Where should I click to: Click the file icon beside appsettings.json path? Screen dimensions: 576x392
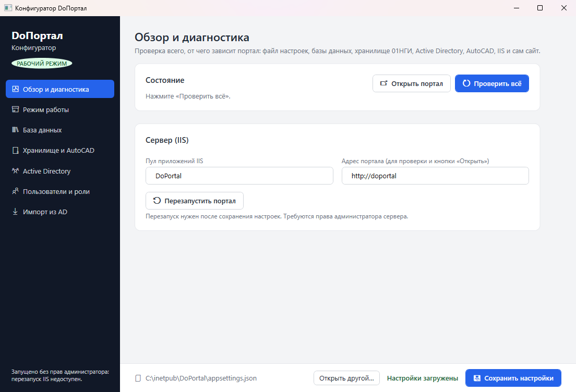138,378
